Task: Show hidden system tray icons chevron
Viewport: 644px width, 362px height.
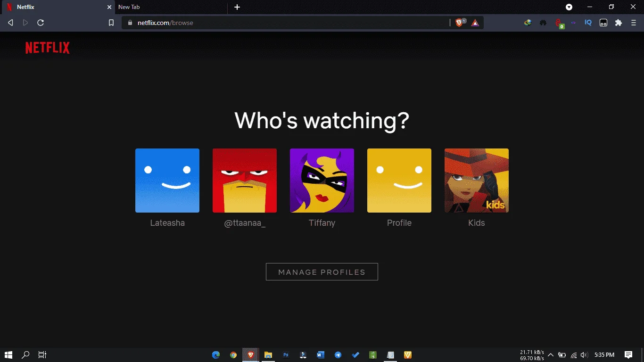Action: click(550, 355)
